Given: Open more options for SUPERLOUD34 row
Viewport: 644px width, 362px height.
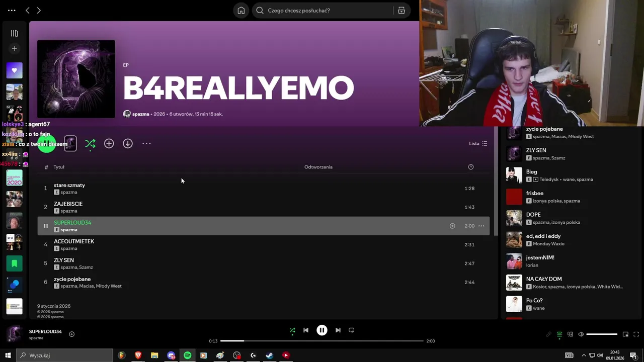Looking at the screenshot, I should pyautogui.click(x=481, y=226).
